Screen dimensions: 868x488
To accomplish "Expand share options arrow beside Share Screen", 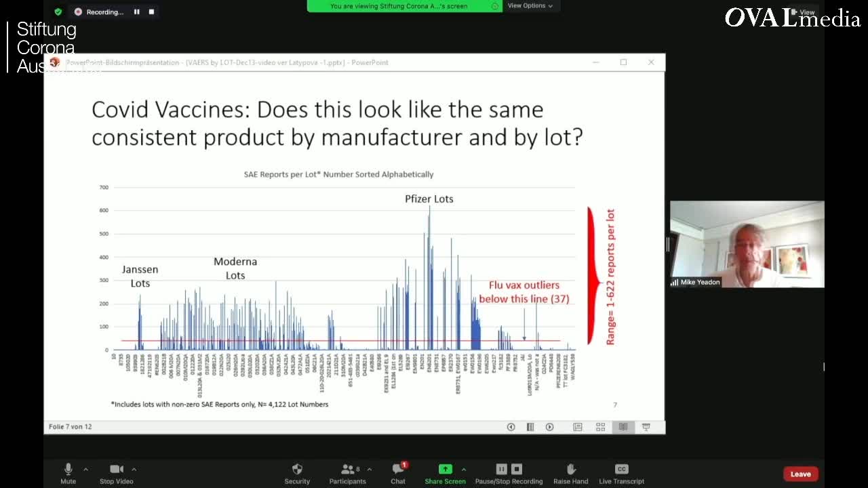I will pyautogui.click(x=464, y=469).
